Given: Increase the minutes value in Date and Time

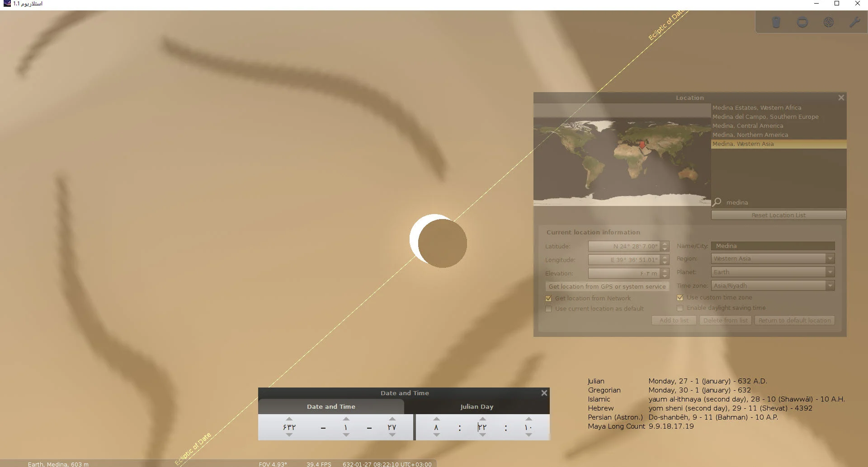Looking at the screenshot, I should 482,419.
